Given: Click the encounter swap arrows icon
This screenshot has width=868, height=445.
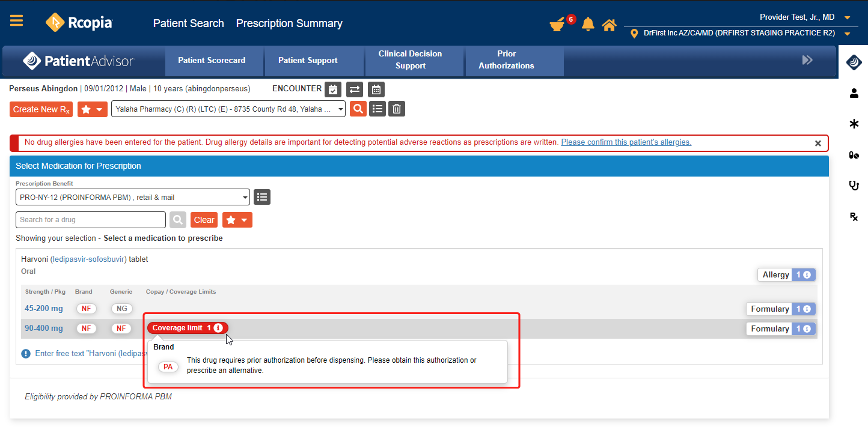Looking at the screenshot, I should click(x=355, y=89).
